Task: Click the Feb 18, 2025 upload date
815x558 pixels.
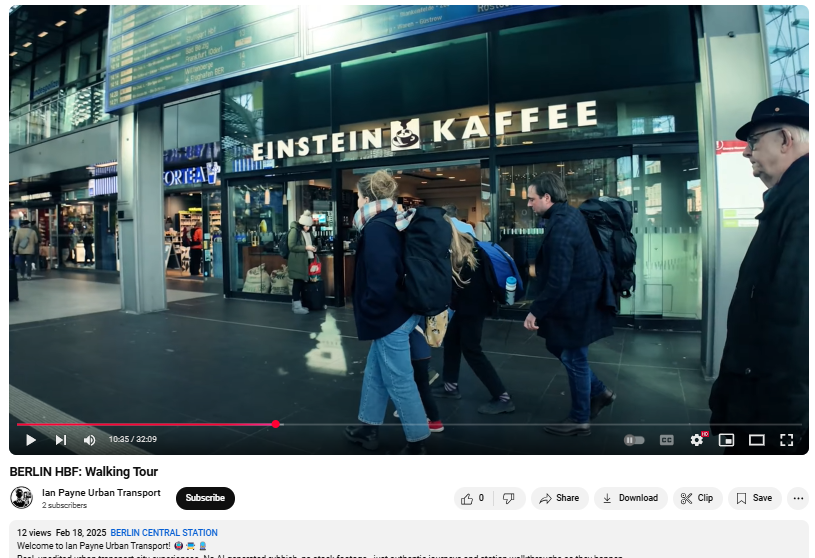Action: (x=81, y=533)
